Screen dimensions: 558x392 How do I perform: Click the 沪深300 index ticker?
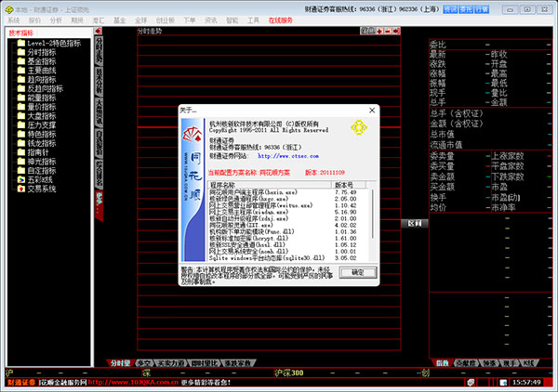(x=288, y=372)
